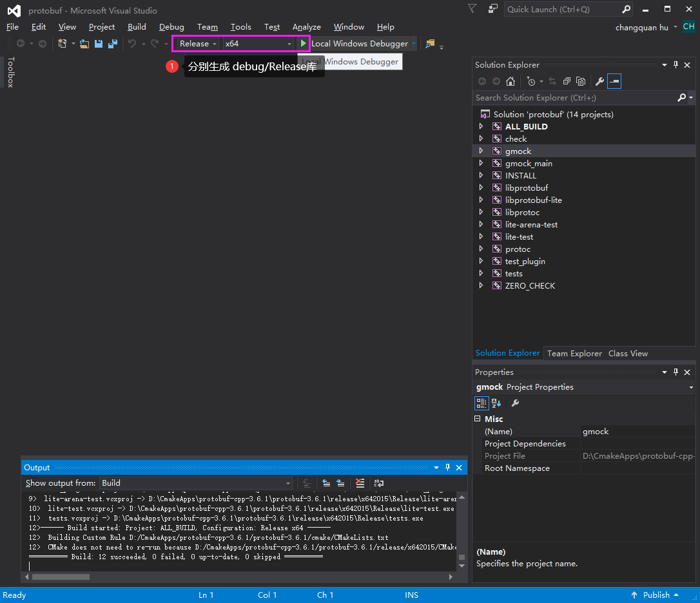
Task: Click the Save toolbar icon
Action: point(99,43)
